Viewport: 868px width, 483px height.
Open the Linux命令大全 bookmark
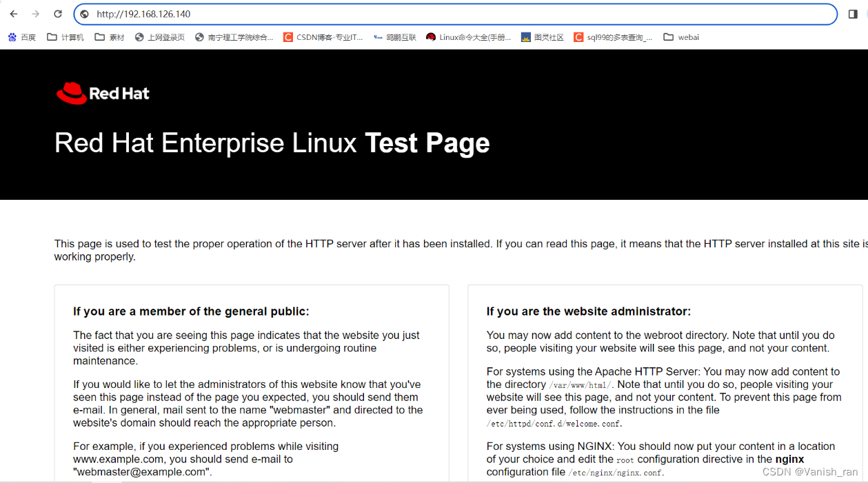coord(469,37)
